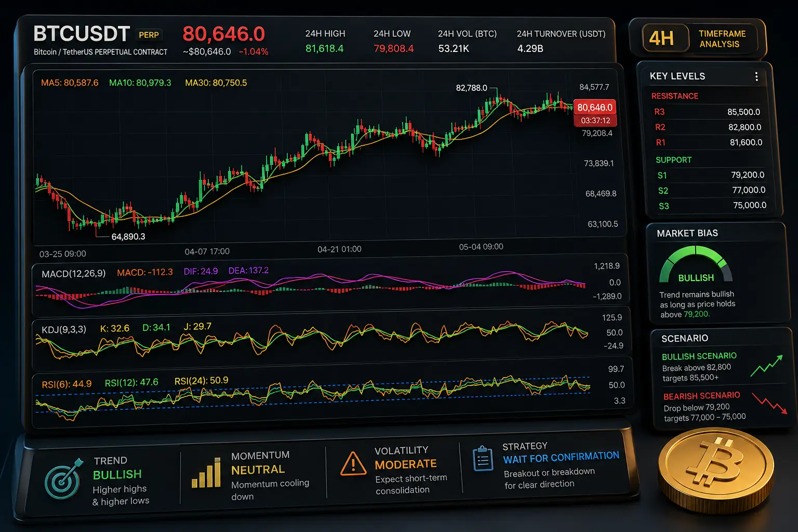Click the large red 80,646.0 header price
Image resolution: width=798 pixels, height=532 pixels.
(224, 34)
